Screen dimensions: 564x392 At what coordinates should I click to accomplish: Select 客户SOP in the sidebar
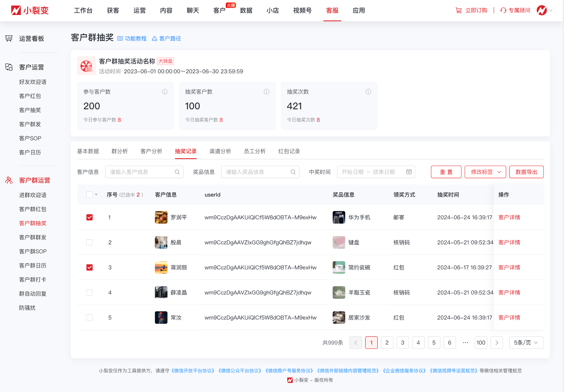pos(30,138)
